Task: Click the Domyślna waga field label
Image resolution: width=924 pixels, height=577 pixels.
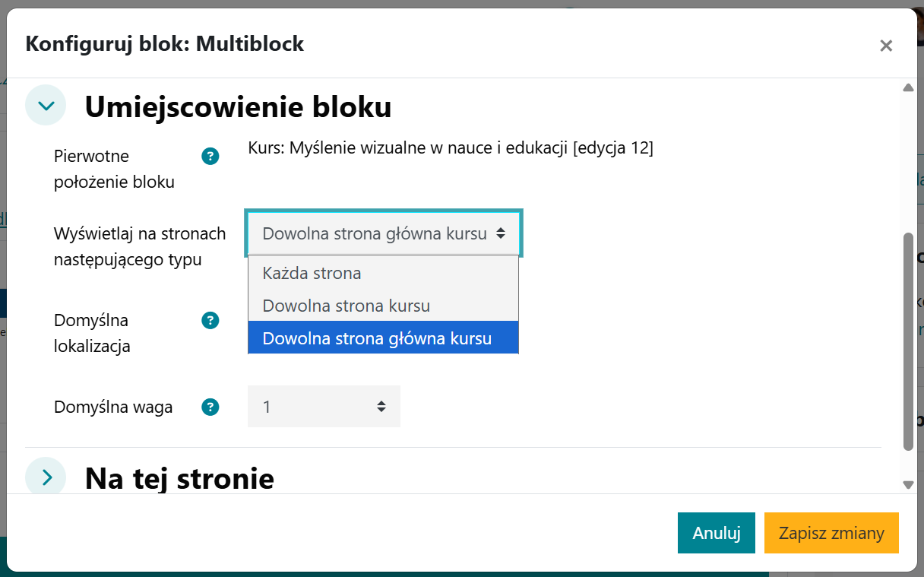Action: pos(113,407)
